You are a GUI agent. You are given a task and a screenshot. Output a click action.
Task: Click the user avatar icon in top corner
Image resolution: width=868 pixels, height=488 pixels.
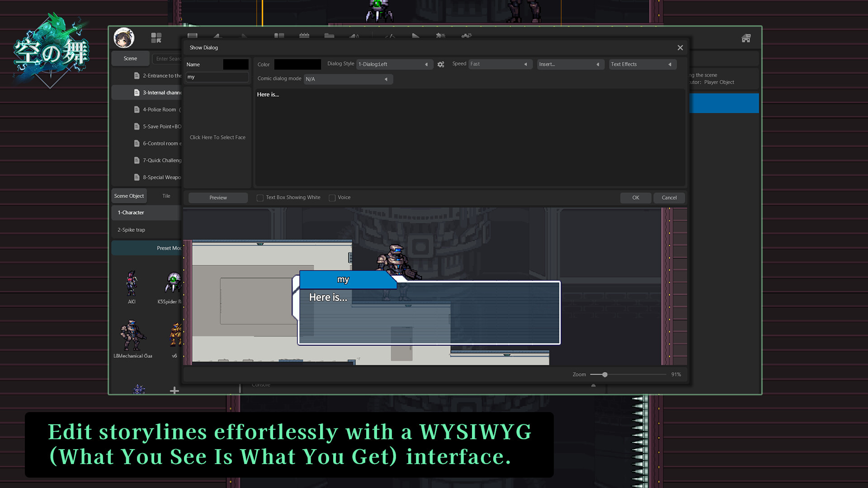click(x=124, y=38)
